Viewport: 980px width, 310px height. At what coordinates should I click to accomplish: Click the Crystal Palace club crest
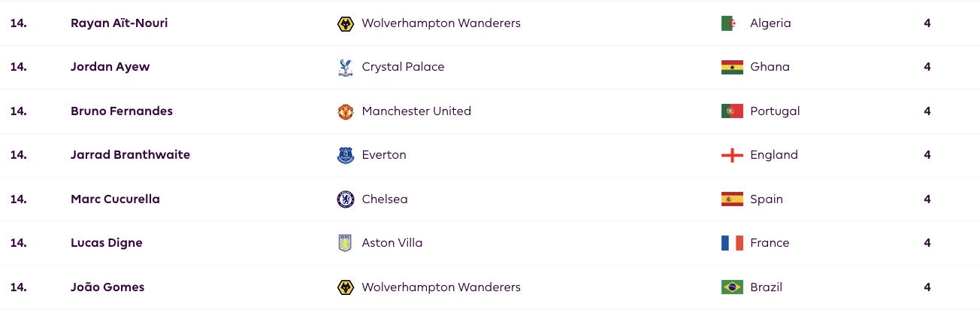click(345, 67)
